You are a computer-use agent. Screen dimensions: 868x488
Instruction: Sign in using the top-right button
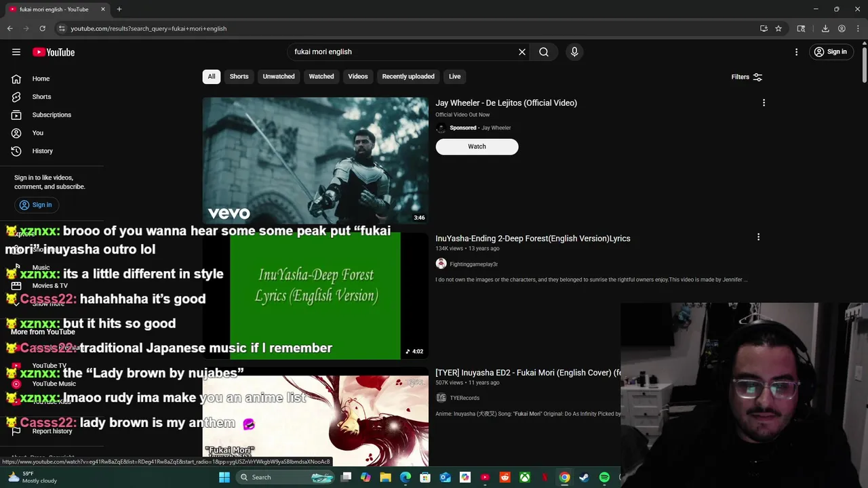(831, 52)
